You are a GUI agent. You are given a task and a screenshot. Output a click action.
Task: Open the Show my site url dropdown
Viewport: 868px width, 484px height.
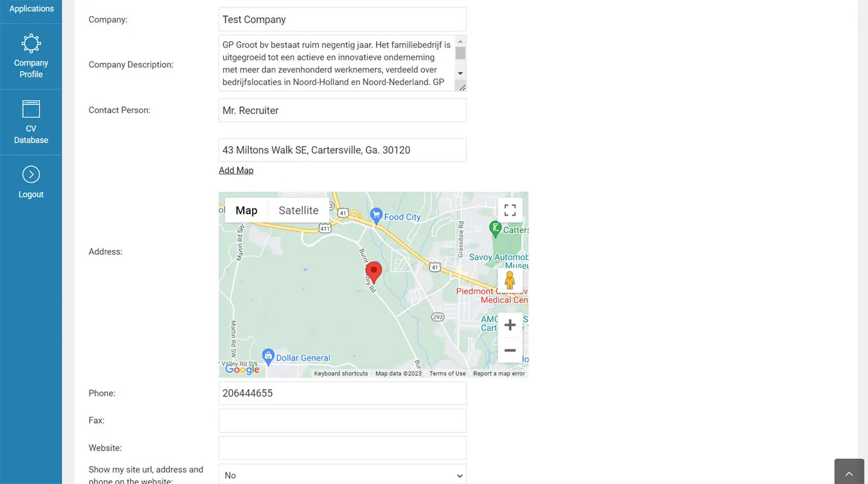click(x=342, y=475)
